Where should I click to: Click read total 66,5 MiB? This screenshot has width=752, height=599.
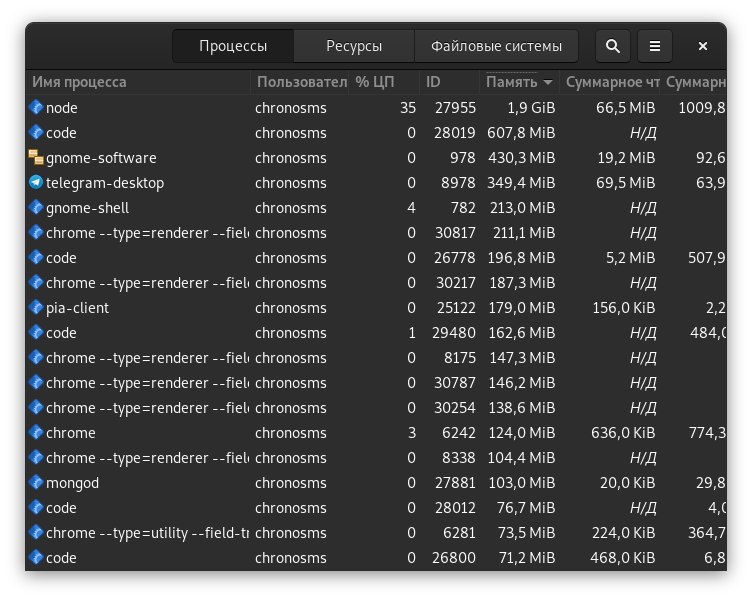pos(625,108)
